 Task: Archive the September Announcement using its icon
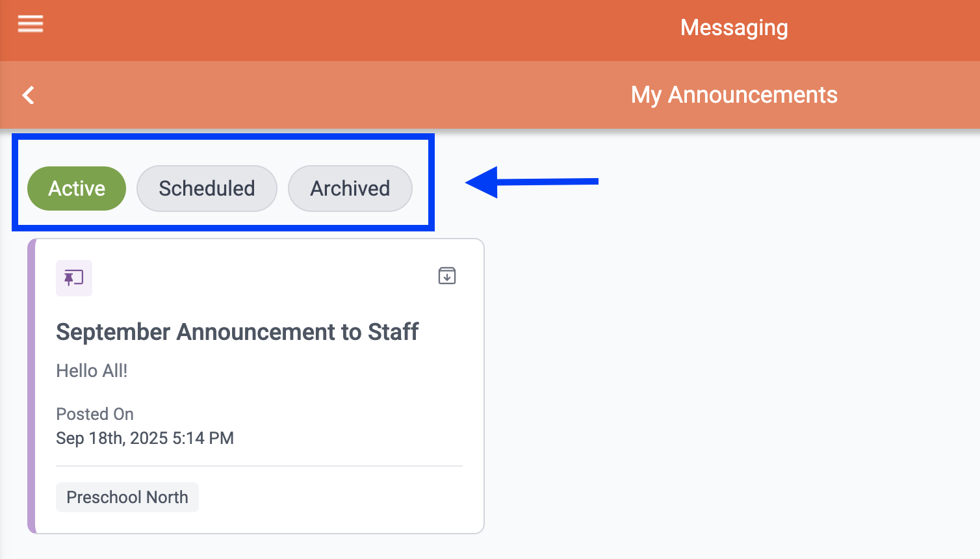pos(447,276)
